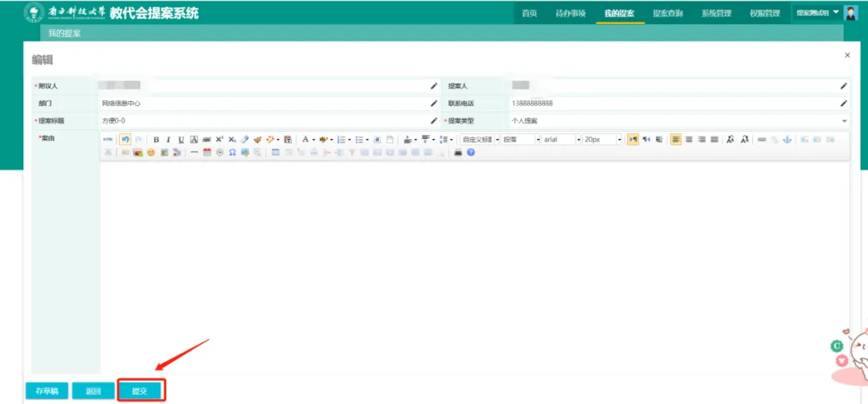Apply superscript formatting icon
Image resolution: width=868 pixels, height=404 pixels.
pyautogui.click(x=219, y=140)
